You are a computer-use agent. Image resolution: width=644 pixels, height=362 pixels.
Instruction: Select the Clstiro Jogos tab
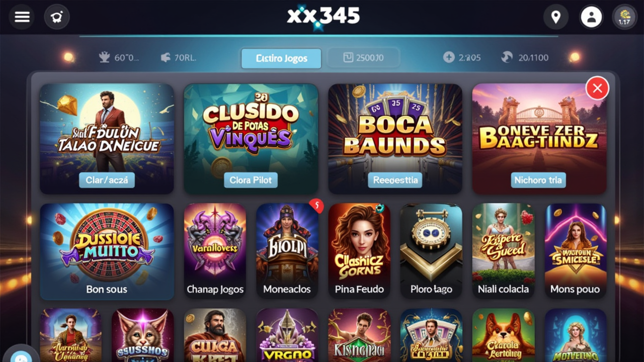coord(281,58)
